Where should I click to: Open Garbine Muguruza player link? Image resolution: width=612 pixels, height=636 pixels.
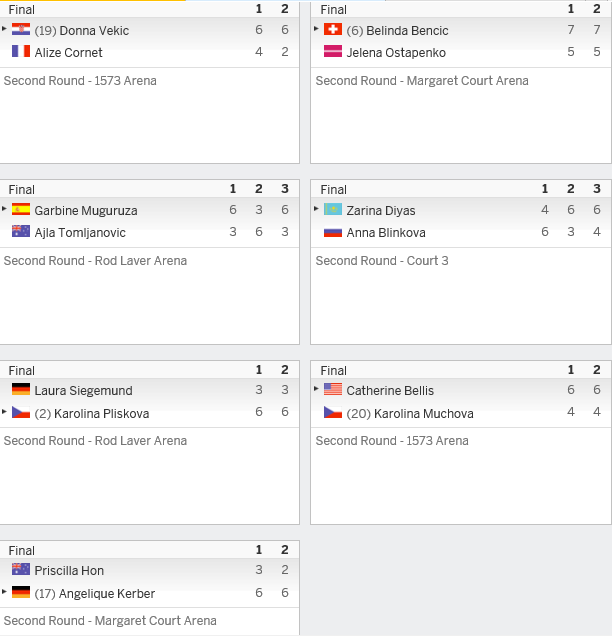click(x=86, y=211)
